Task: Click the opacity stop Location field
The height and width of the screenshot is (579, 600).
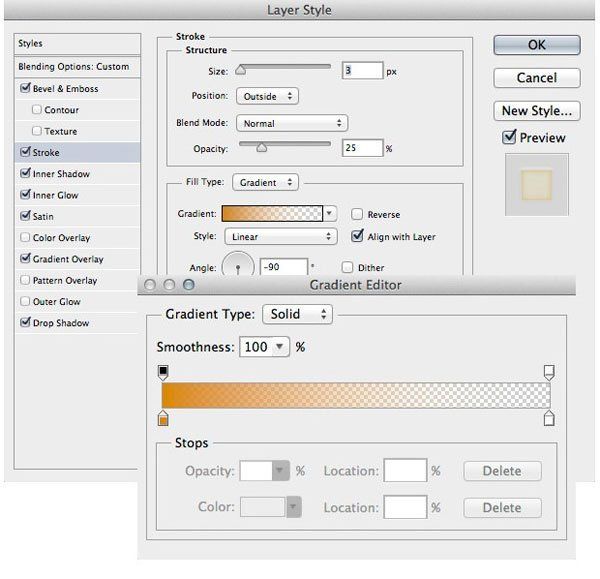Action: click(x=405, y=470)
